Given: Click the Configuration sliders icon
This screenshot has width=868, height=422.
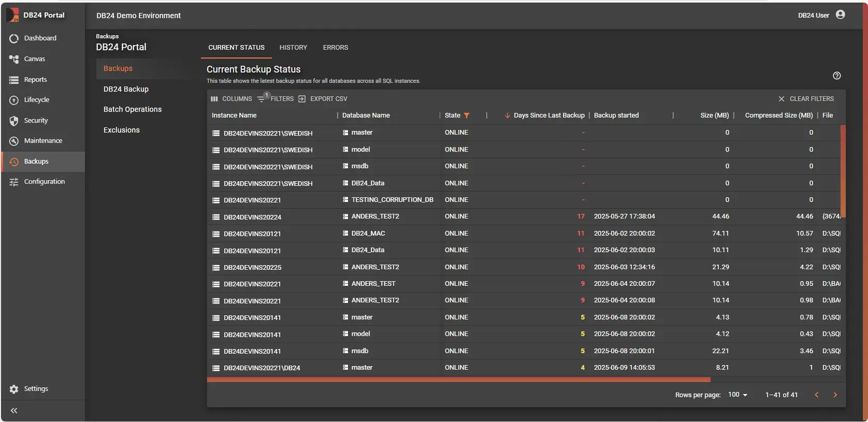Looking at the screenshot, I should point(14,182).
